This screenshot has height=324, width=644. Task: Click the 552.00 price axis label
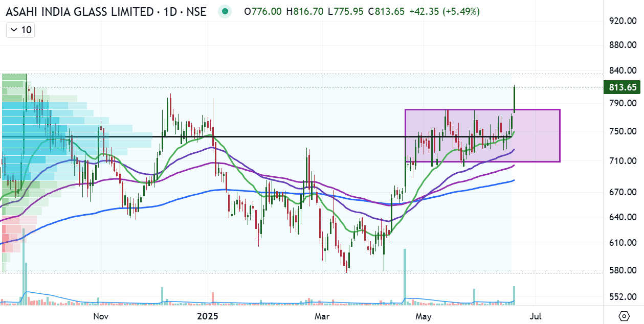623,297
